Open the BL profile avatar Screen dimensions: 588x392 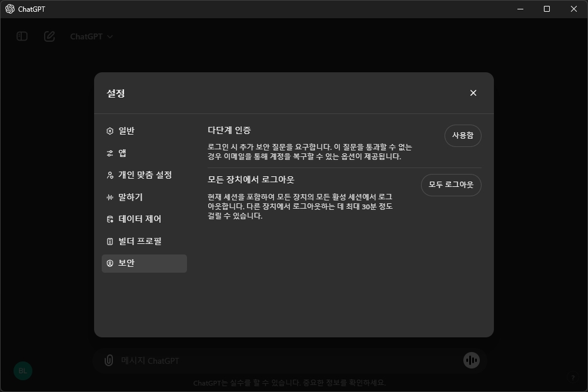click(23, 371)
